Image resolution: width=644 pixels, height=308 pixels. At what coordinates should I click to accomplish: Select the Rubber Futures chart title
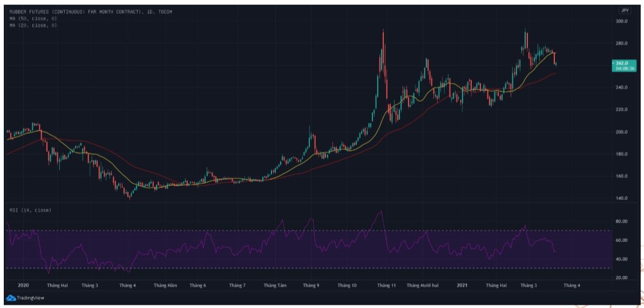pos(90,12)
